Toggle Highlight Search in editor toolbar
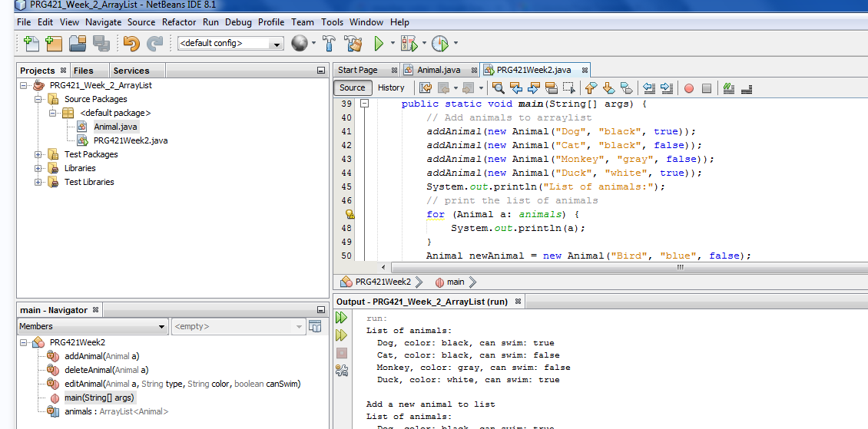 pos(552,88)
